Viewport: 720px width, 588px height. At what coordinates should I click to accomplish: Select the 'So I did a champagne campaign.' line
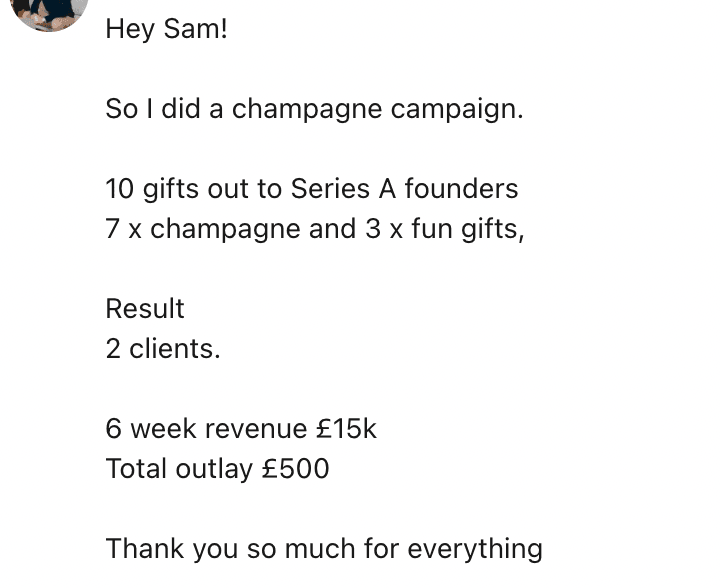coord(315,110)
